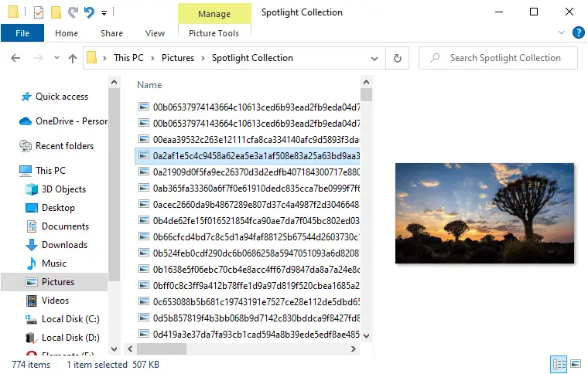Click file list scroll-down arrow
588x374 pixels.
[367, 336]
